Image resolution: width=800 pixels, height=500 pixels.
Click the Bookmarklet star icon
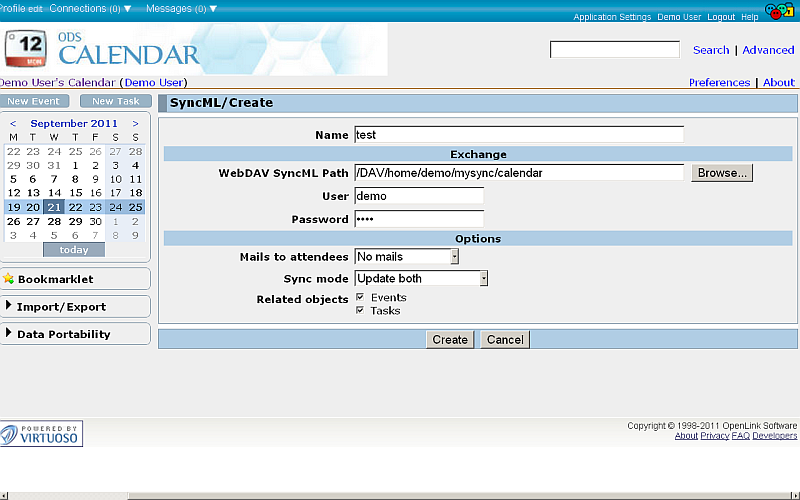coord(9,279)
